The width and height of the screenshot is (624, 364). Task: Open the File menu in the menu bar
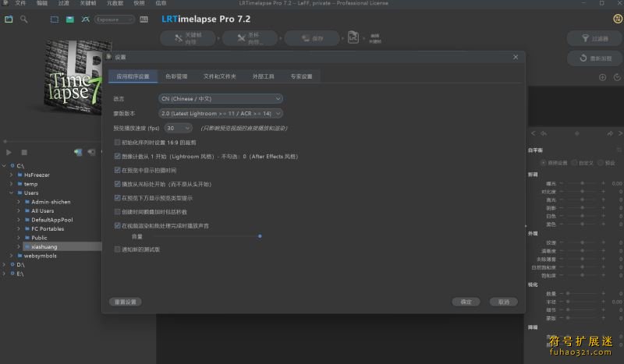[x=20, y=3]
